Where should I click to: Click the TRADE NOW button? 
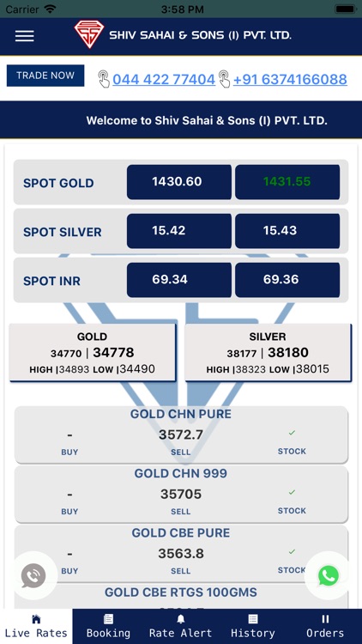coord(45,76)
